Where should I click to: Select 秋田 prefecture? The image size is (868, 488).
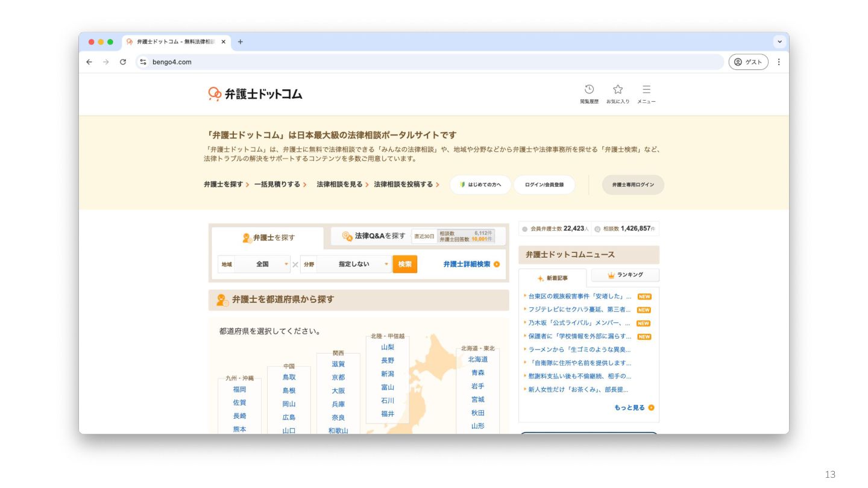pyautogui.click(x=478, y=413)
